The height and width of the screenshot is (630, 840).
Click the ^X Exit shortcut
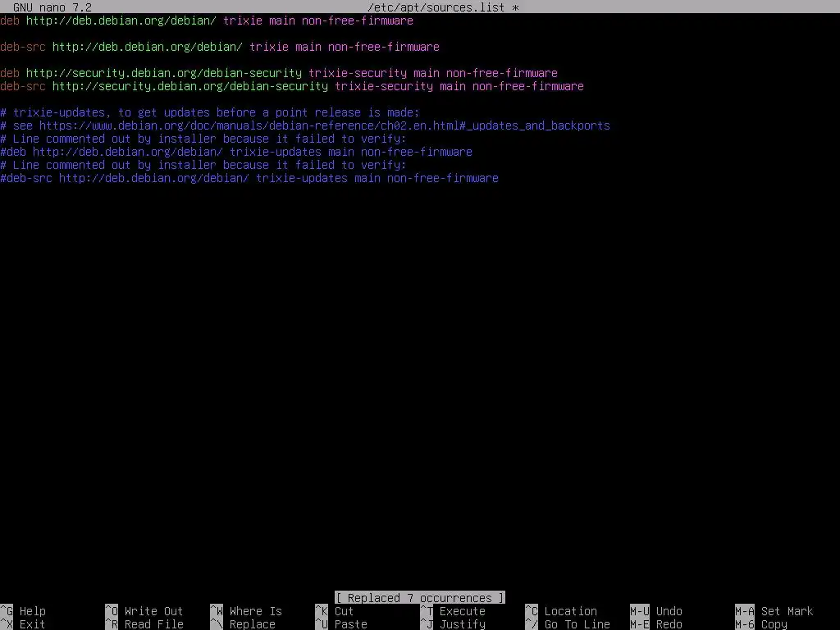pos(23,624)
